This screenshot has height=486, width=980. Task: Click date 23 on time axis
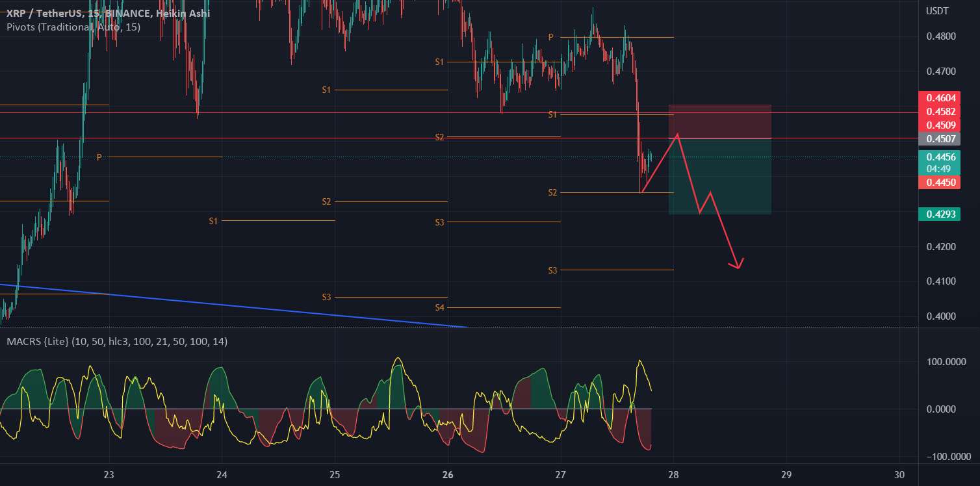[109, 474]
